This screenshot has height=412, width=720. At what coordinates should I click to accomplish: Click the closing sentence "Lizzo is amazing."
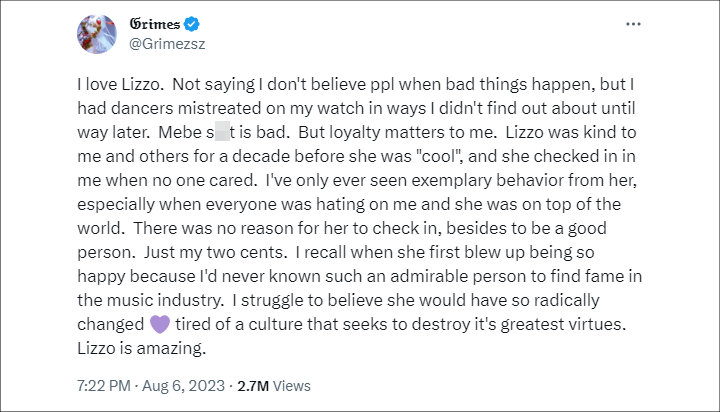pyautogui.click(x=141, y=348)
